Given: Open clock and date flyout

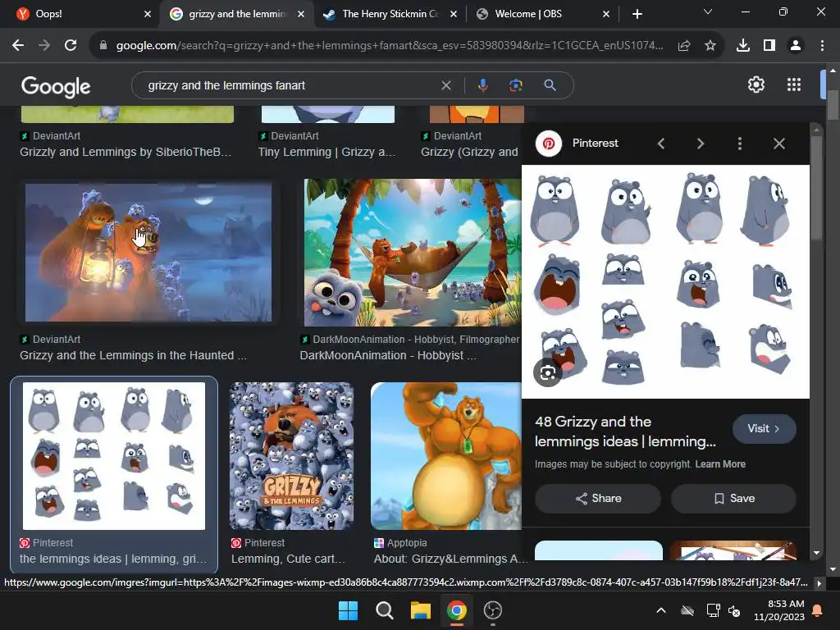Looking at the screenshot, I should click(x=779, y=610).
